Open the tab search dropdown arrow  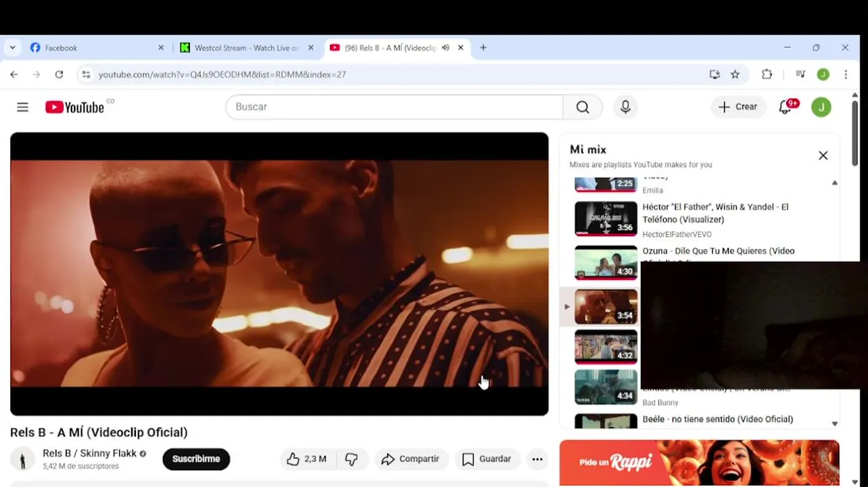[12, 48]
